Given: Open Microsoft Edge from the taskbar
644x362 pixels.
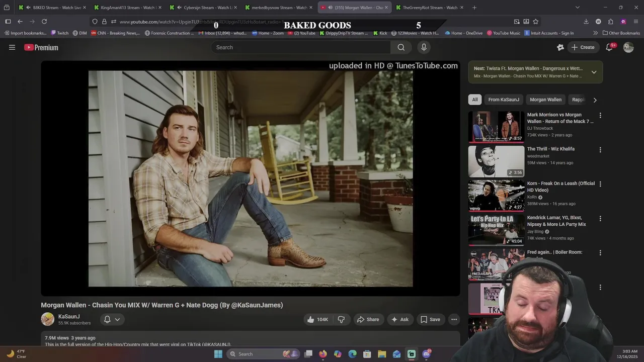Looking at the screenshot, I should pyautogui.click(x=353, y=354).
